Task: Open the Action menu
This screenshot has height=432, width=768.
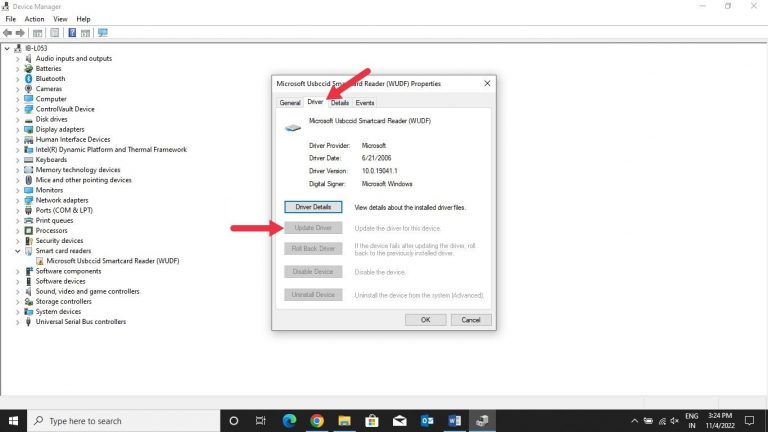Action: pos(34,19)
